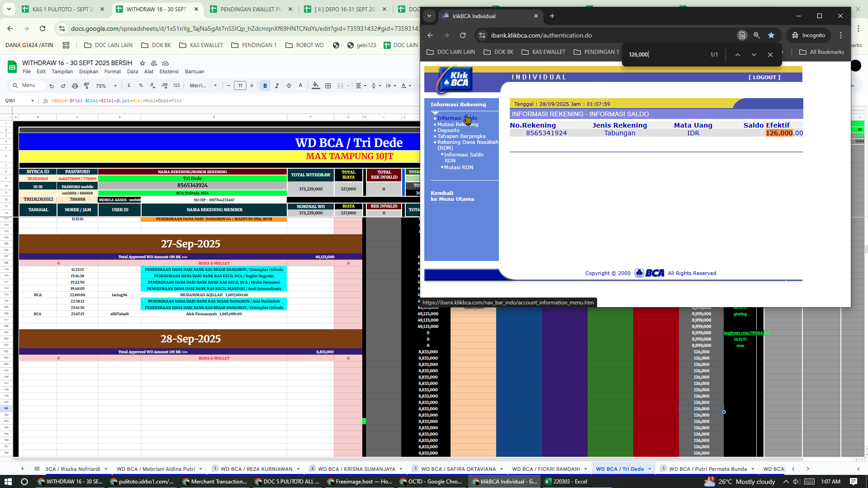Viewport: 868px width, 488px height.
Task: Increase decimal places in Sheets toolbar
Action: [165, 85]
